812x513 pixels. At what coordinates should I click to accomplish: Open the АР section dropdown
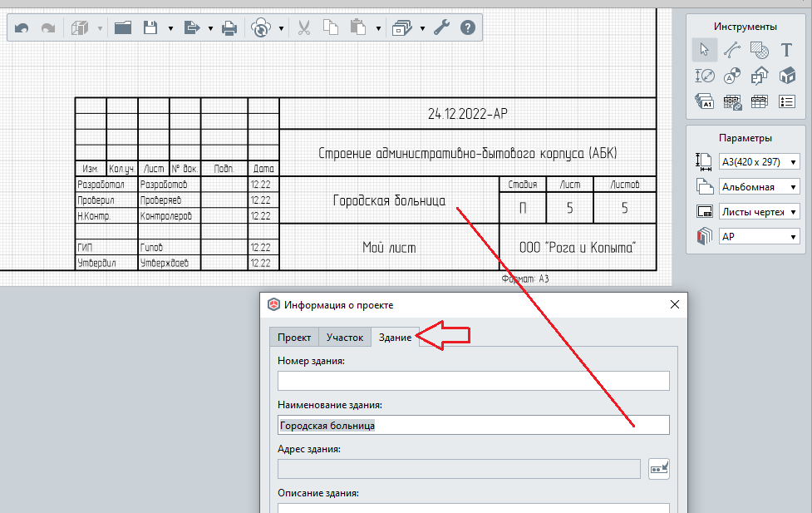[759, 236]
